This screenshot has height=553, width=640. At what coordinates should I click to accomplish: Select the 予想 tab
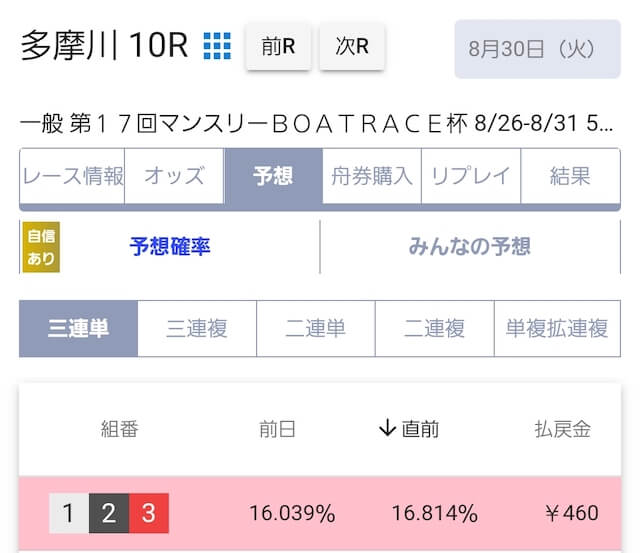[273, 176]
